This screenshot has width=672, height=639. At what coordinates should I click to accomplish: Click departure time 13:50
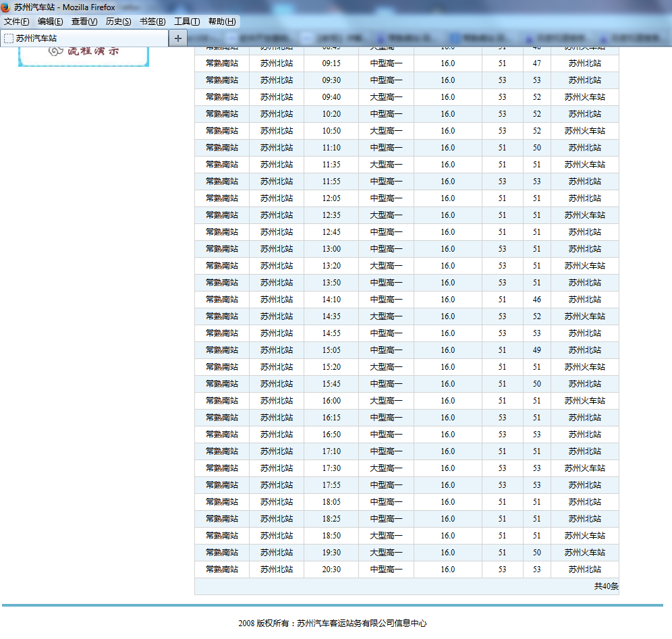point(331,283)
